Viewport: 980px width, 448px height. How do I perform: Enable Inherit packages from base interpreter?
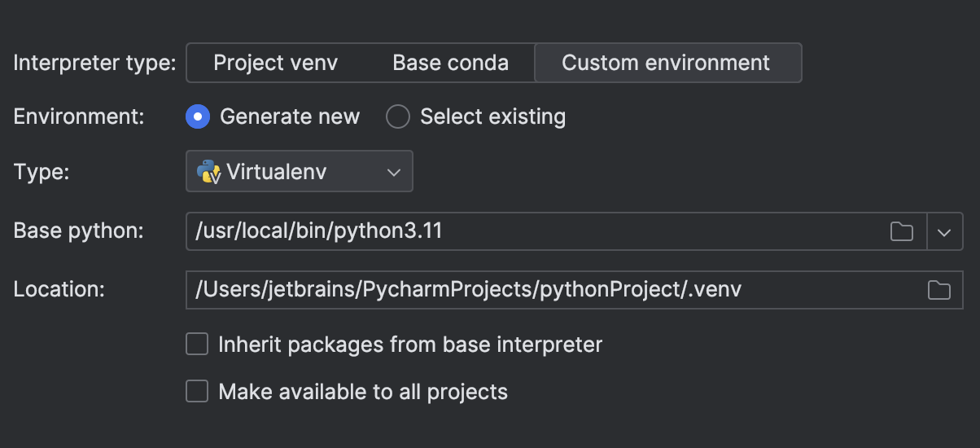pyautogui.click(x=197, y=345)
